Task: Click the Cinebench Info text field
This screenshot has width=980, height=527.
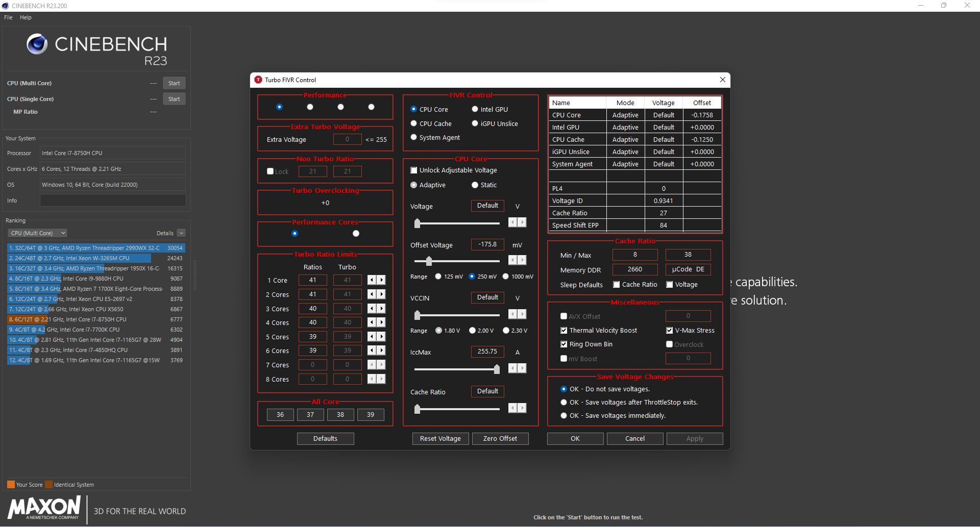Action: [x=113, y=200]
